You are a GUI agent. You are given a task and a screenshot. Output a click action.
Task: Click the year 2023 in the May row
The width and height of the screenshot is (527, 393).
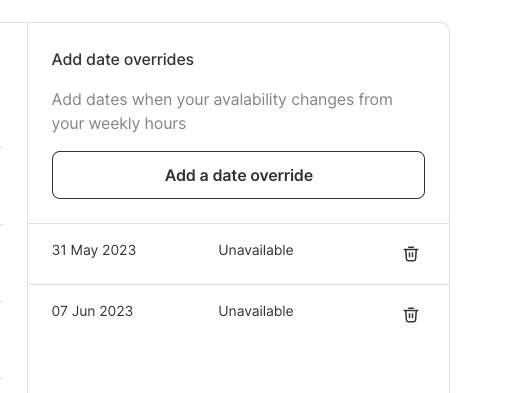click(x=119, y=250)
